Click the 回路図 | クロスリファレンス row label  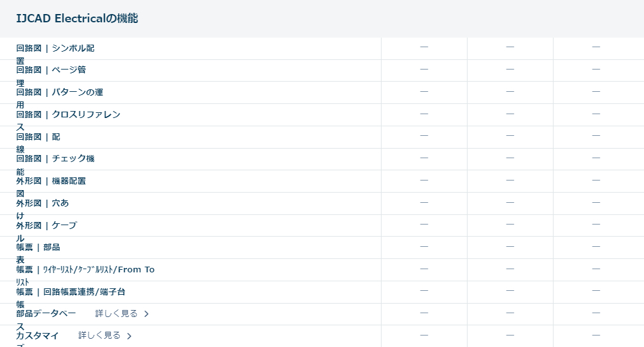tap(68, 115)
